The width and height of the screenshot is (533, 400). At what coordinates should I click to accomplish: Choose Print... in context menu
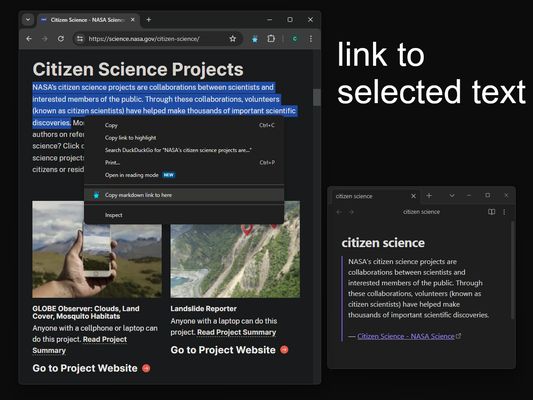click(x=184, y=162)
